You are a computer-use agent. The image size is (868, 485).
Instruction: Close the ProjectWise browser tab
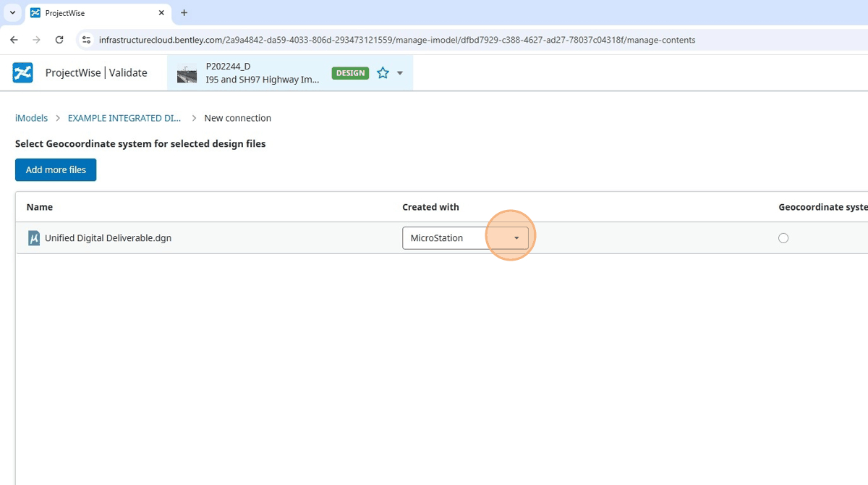(161, 13)
